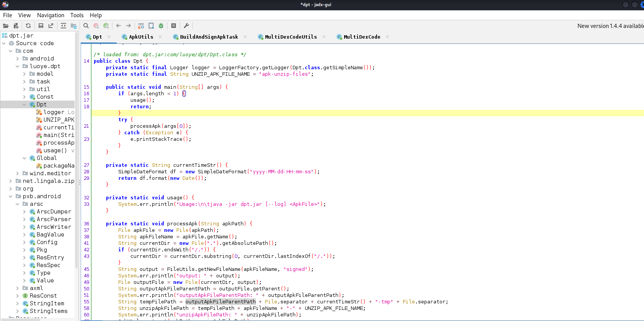The image size is (644, 321).
Task: Expand the org package node
Action: coord(11,189)
